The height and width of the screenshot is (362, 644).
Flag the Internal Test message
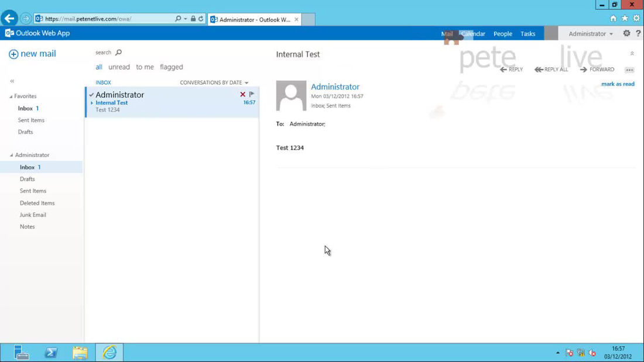(252, 94)
